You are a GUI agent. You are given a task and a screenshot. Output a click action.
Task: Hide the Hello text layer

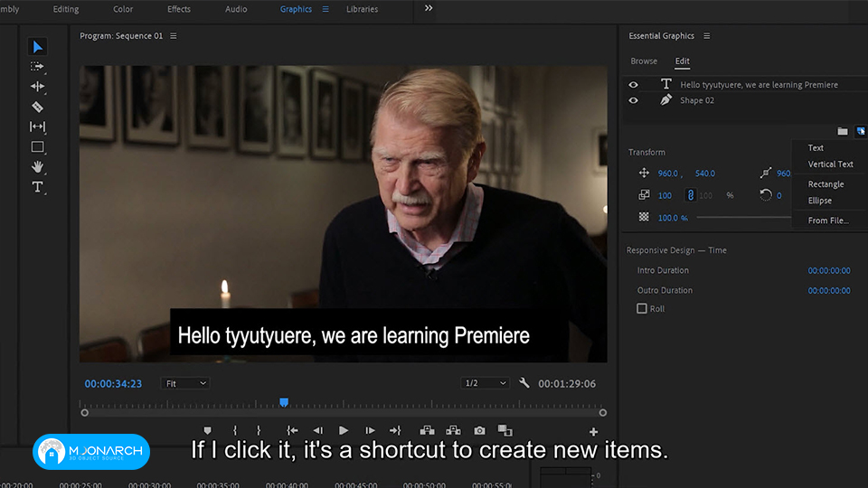633,85
